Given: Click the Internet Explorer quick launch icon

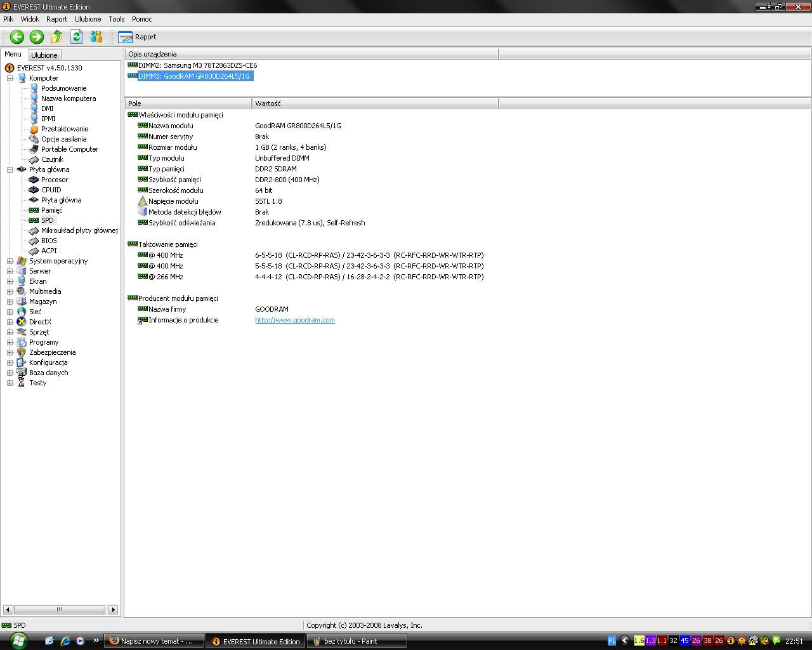Looking at the screenshot, I should point(65,641).
